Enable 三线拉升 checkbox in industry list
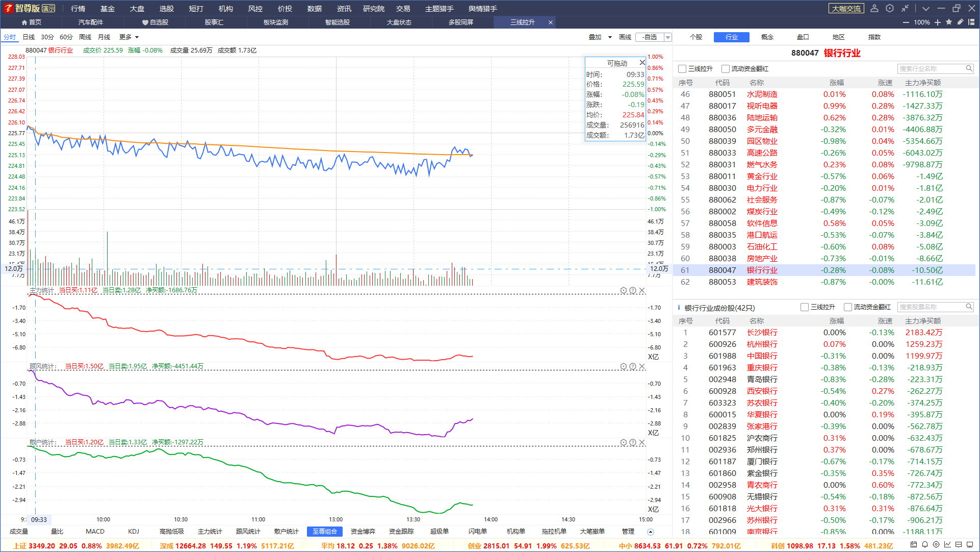The image size is (980, 552). 682,69
